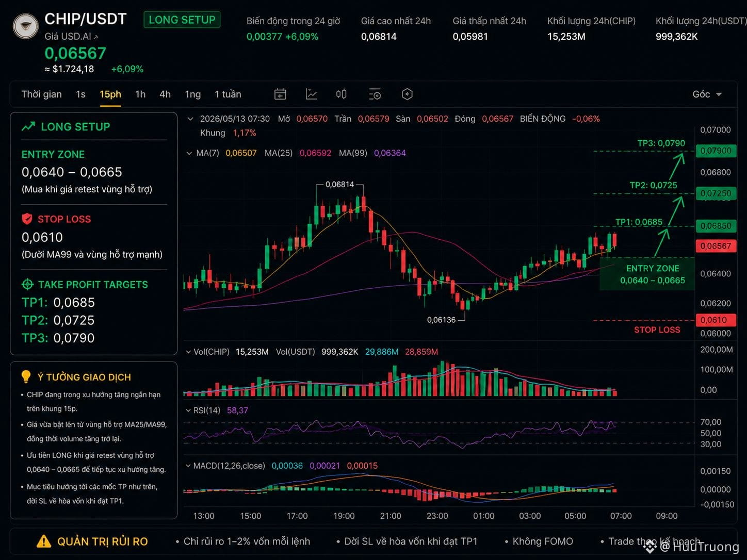Click the 0,06136 low label on the chart
Screen dimensions: 747x560
441,320
